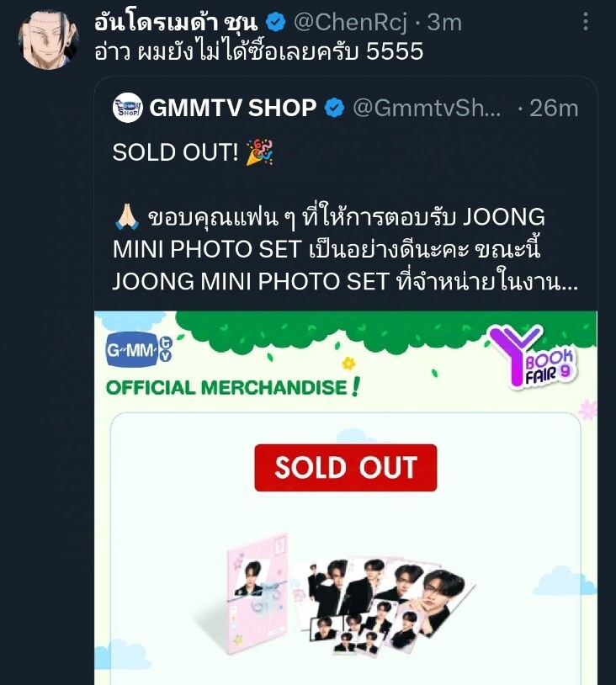Image resolution: width=616 pixels, height=685 pixels.
Task: Click the GMMTV SHOP account name
Action: 232,108
